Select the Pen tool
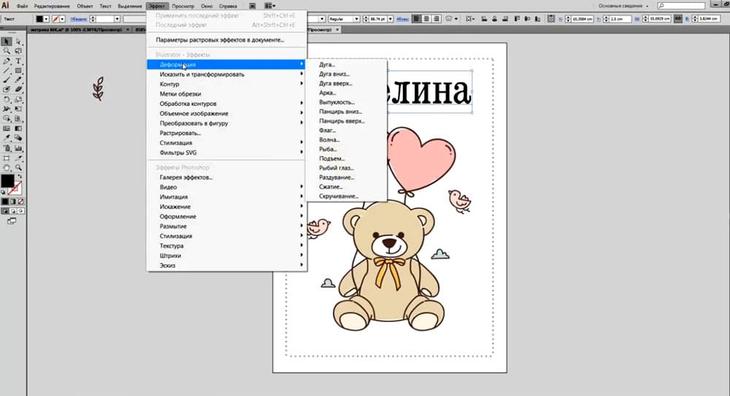 point(7,61)
